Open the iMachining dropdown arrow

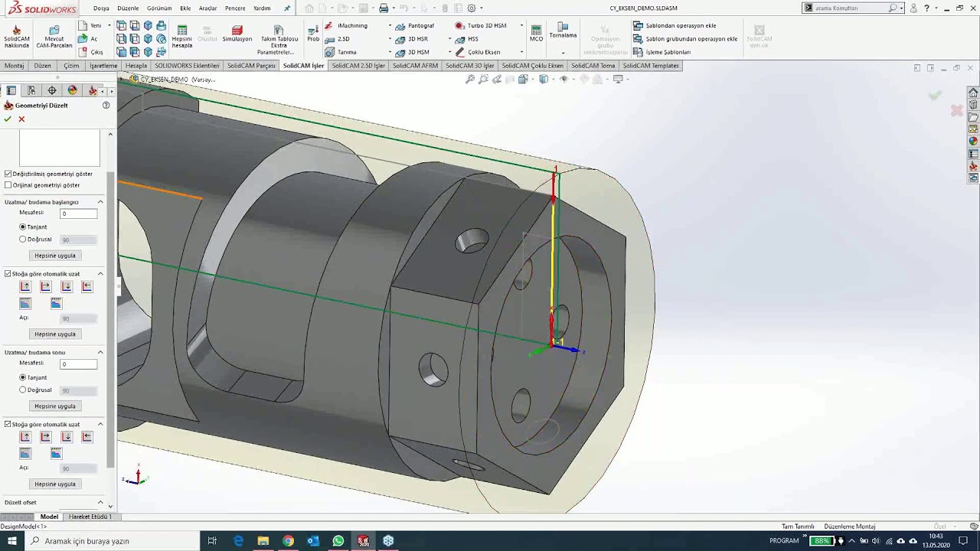390,25
